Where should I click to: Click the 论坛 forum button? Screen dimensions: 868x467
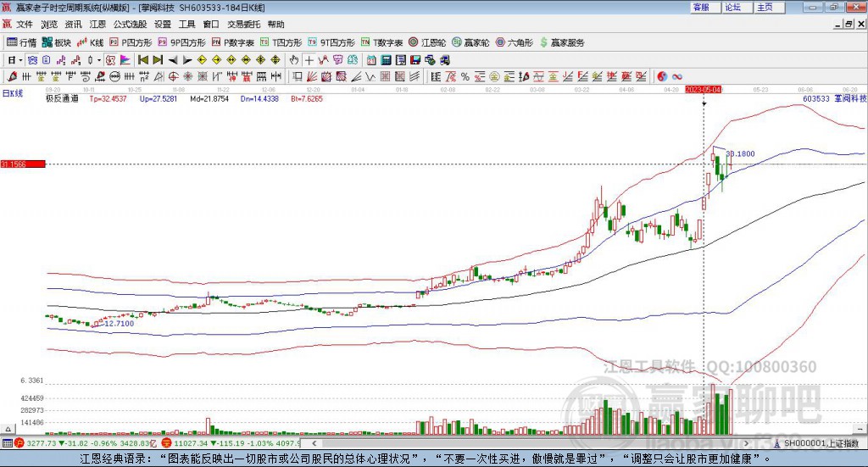pos(737,7)
